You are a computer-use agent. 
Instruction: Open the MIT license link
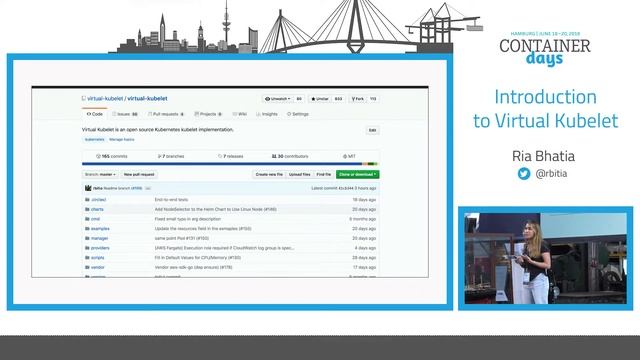pos(349,156)
